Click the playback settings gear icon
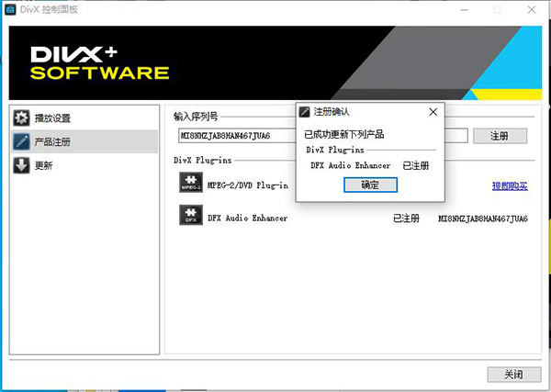Image resolution: width=551 pixels, height=392 pixels. [x=21, y=118]
